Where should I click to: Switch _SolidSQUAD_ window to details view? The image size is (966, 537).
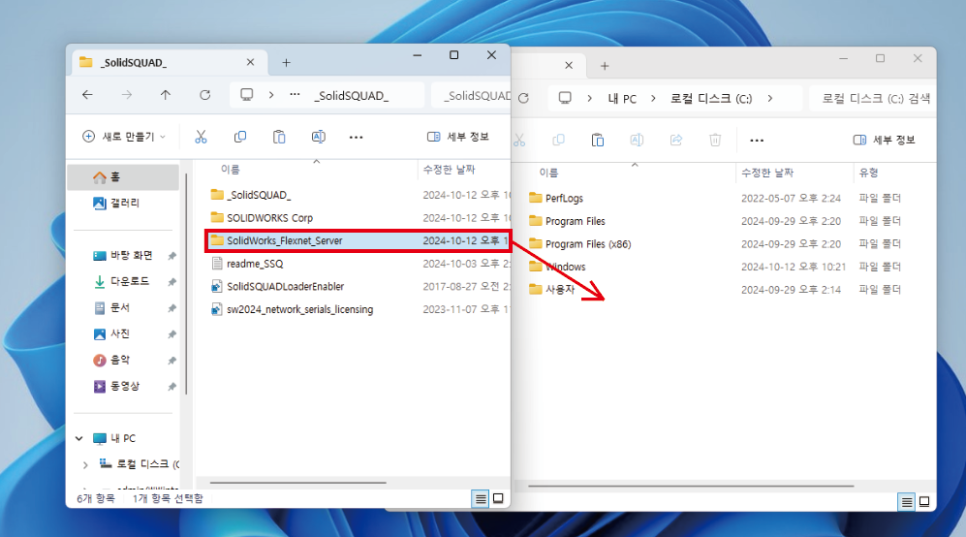coord(480,499)
